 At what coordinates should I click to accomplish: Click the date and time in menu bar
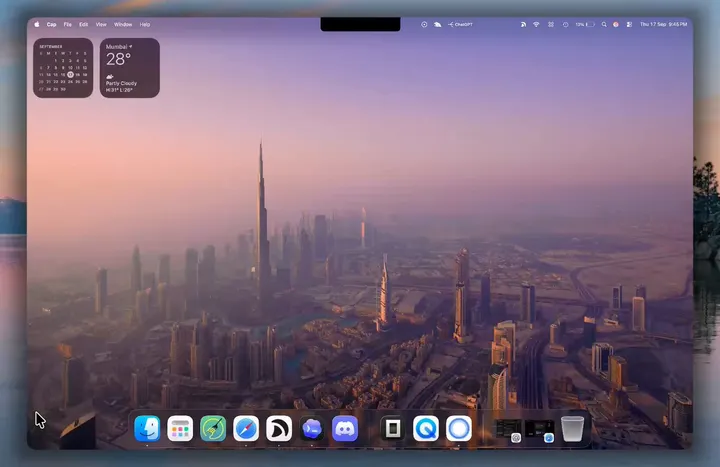664,24
